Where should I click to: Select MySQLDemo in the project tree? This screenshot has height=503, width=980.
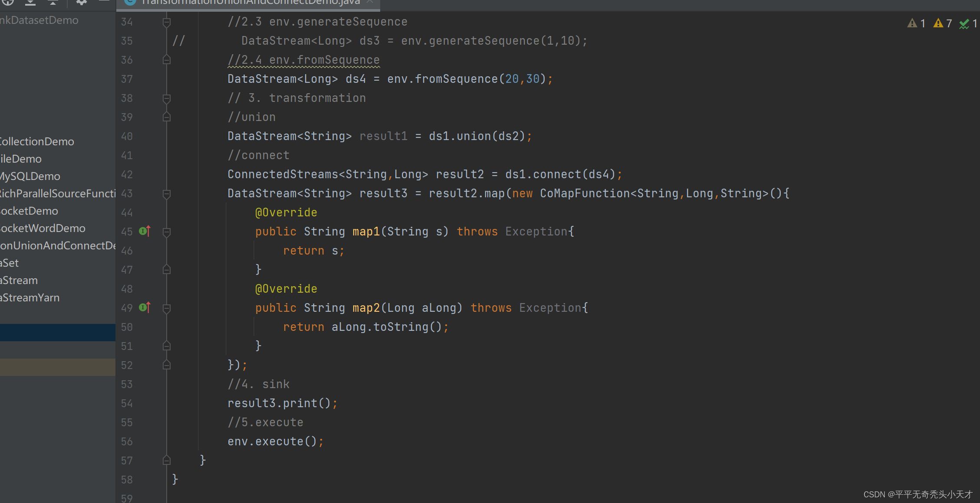(30, 176)
